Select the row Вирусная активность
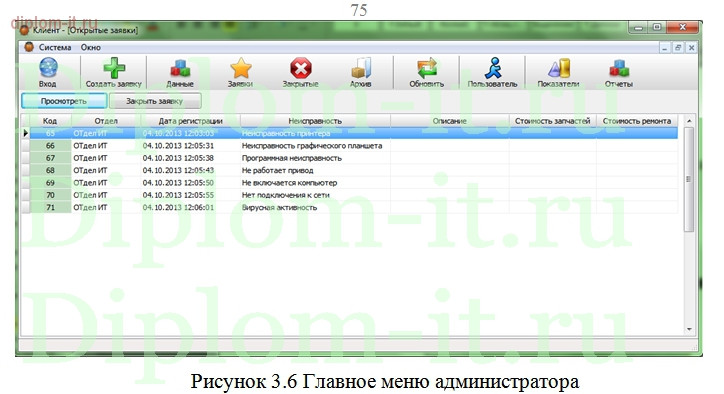This screenshot has width=724, height=394. (x=350, y=207)
